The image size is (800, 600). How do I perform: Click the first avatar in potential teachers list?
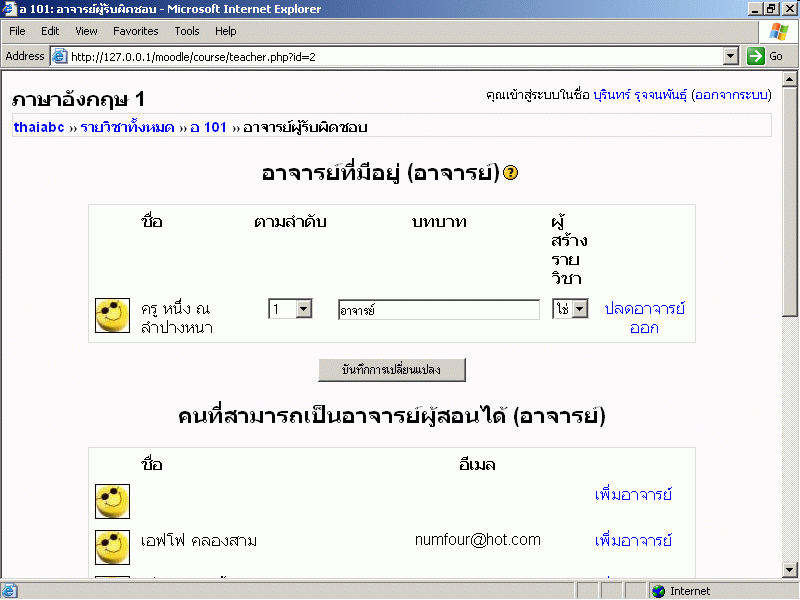click(112, 500)
